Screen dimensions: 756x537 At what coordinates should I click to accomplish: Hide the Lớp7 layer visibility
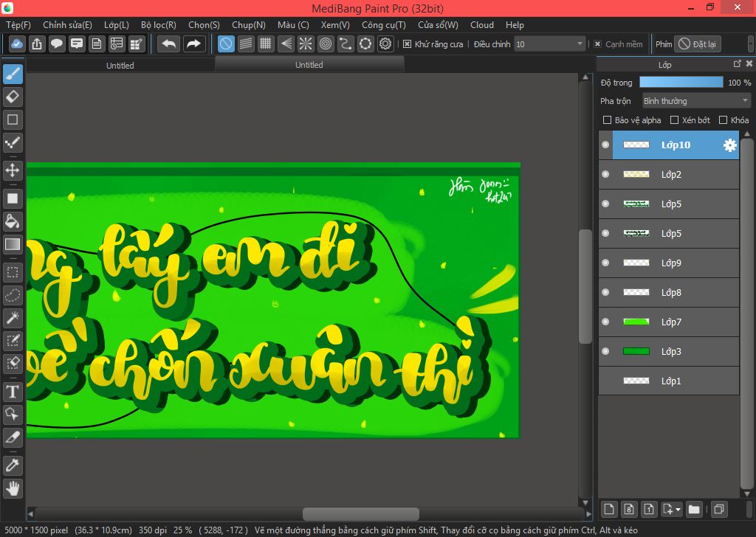point(605,322)
